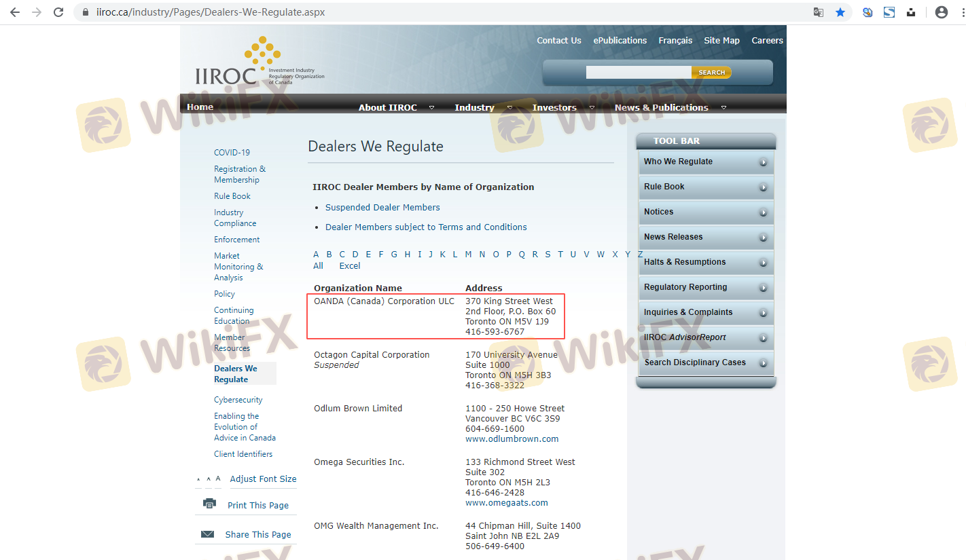
Task: Select Home in the navigation bar
Action: click(x=200, y=107)
